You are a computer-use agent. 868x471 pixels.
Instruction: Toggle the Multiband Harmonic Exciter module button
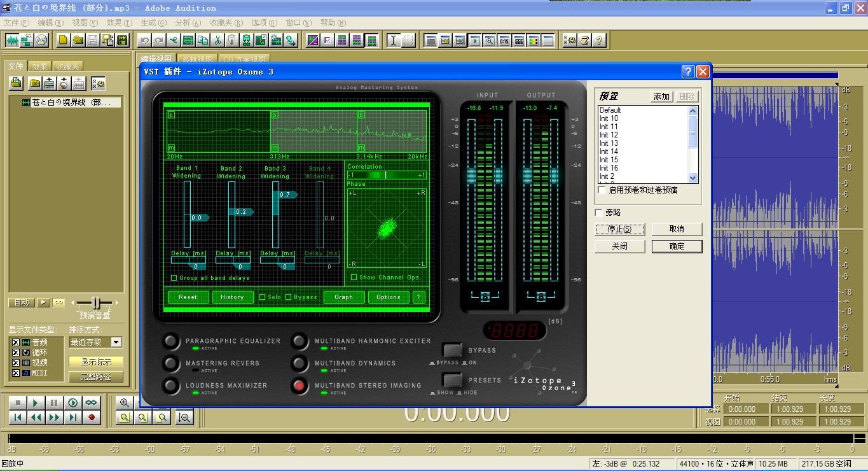(300, 341)
